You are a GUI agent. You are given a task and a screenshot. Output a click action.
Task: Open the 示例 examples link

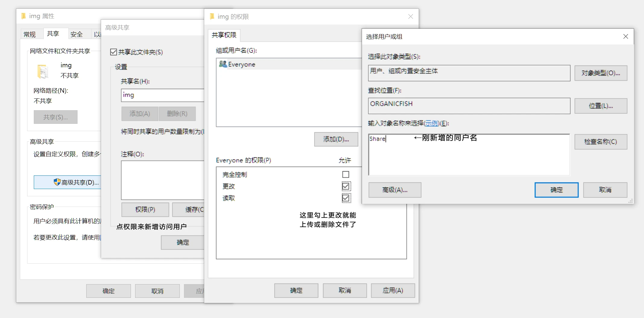431,123
